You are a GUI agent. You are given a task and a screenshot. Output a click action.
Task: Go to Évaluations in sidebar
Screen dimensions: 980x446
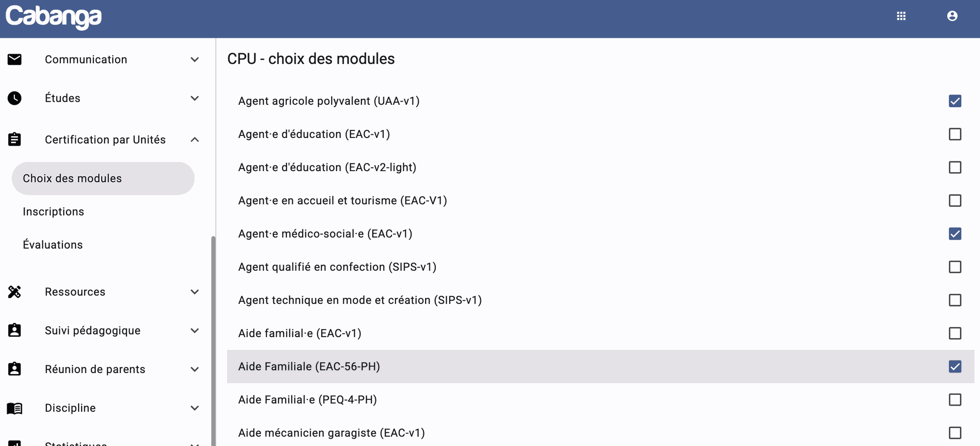coord(53,245)
